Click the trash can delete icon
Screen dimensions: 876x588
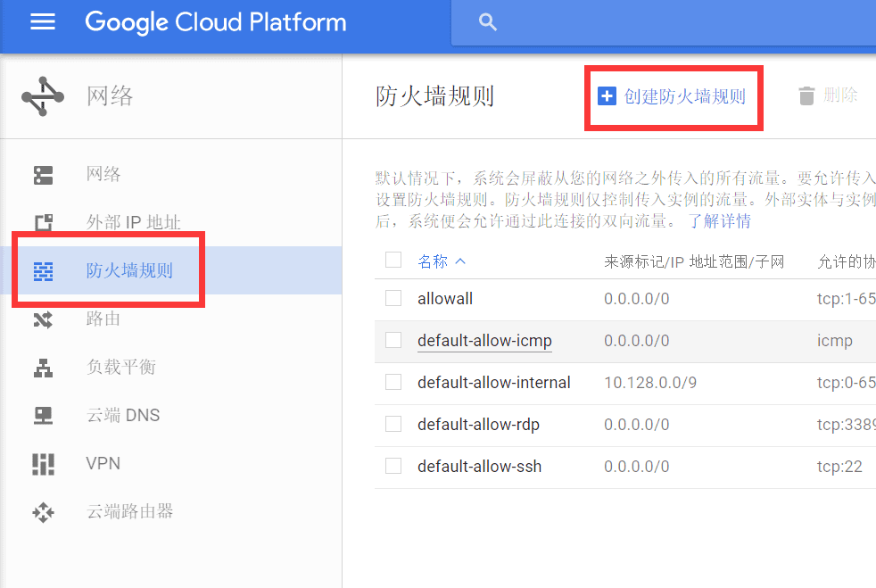click(806, 95)
